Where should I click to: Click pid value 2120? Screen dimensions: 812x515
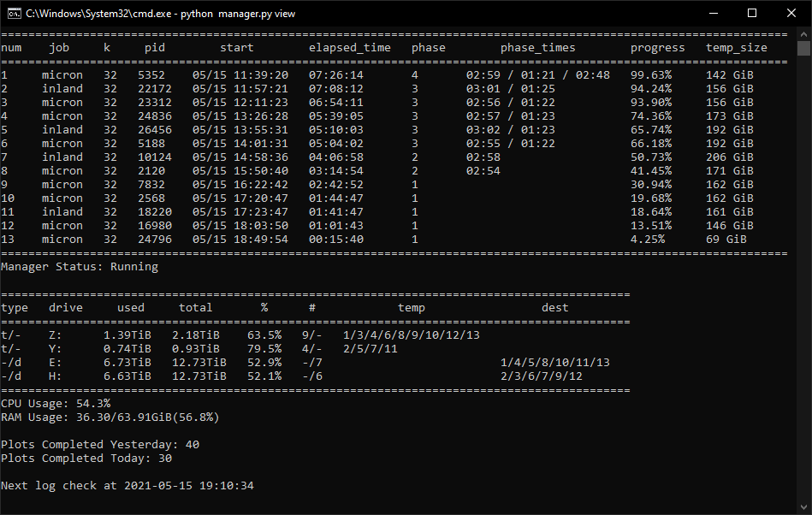pos(151,171)
